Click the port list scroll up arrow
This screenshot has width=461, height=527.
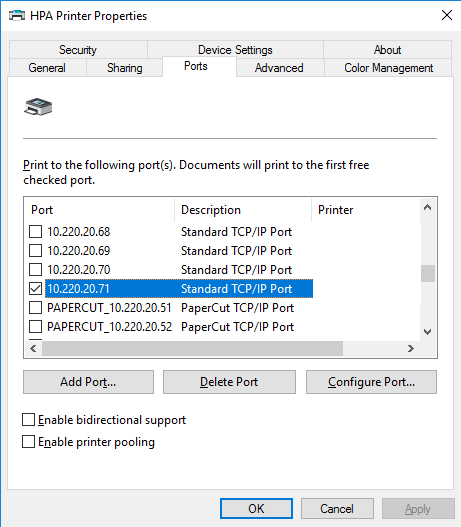[x=427, y=207]
